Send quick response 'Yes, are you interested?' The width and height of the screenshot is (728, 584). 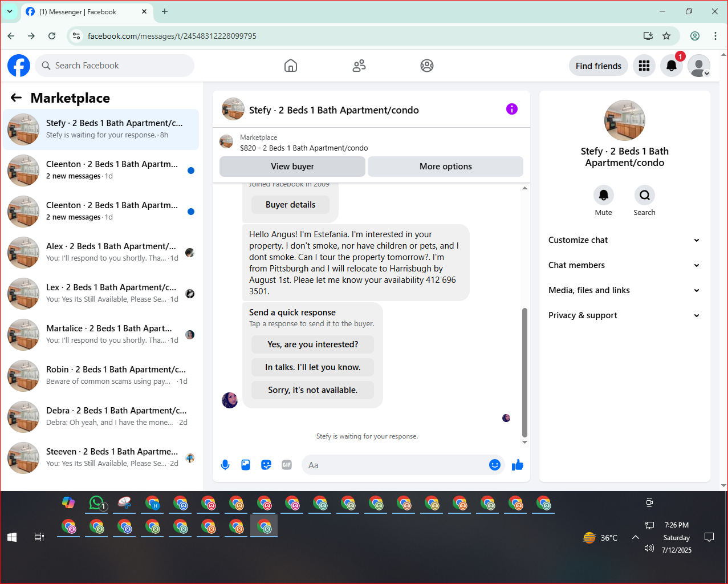click(313, 344)
